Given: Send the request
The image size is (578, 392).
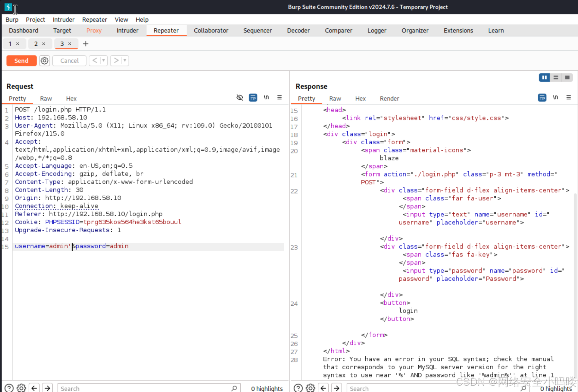Looking at the screenshot, I should coord(21,61).
